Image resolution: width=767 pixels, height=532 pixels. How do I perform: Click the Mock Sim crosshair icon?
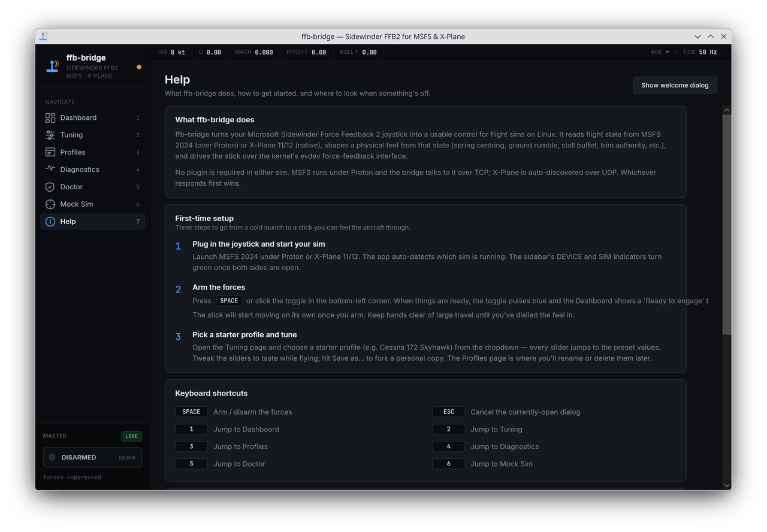point(50,204)
